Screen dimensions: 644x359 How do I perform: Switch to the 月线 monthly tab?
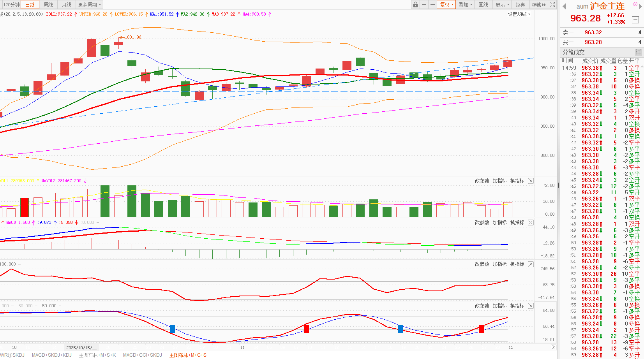coord(67,5)
